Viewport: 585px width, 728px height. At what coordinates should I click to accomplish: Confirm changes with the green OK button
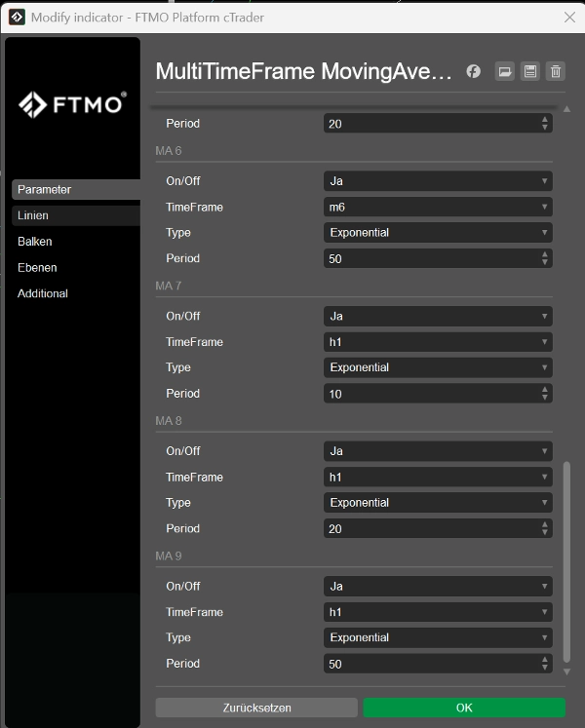464,708
